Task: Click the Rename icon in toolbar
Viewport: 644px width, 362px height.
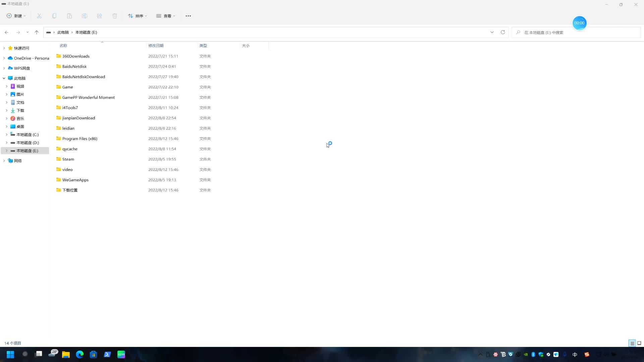Action: [x=85, y=16]
